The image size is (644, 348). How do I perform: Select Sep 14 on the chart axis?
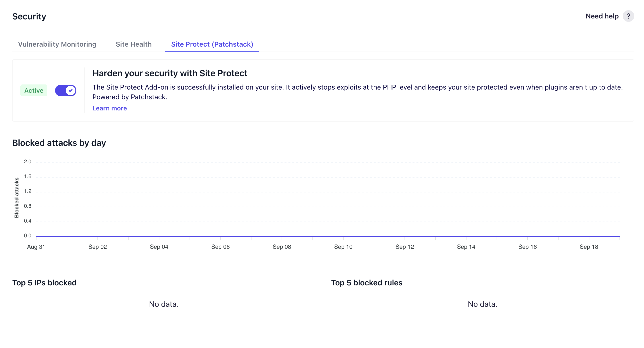point(466,247)
